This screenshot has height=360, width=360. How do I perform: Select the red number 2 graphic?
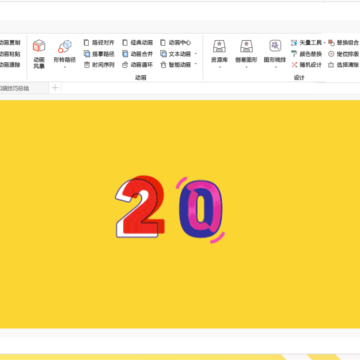click(x=140, y=207)
